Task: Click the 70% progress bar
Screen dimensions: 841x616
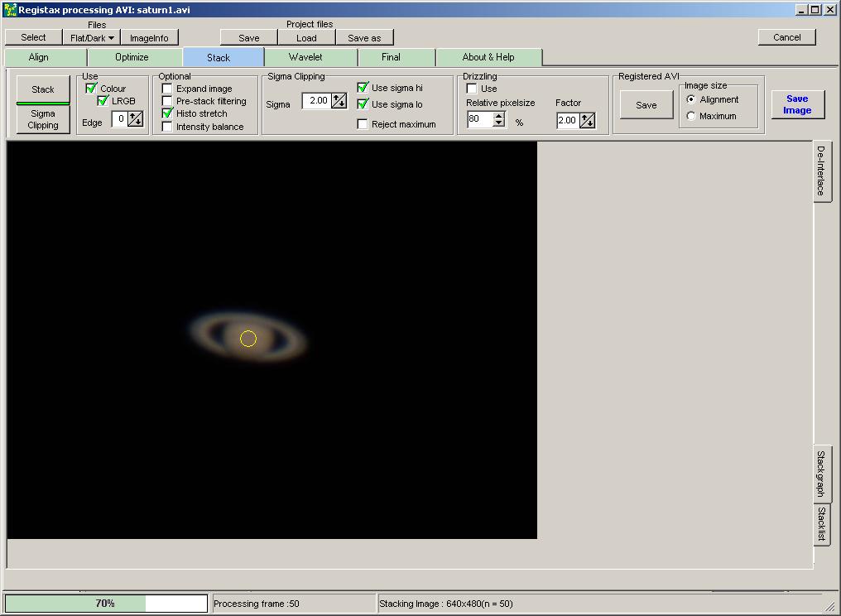Action: pyautogui.click(x=106, y=603)
